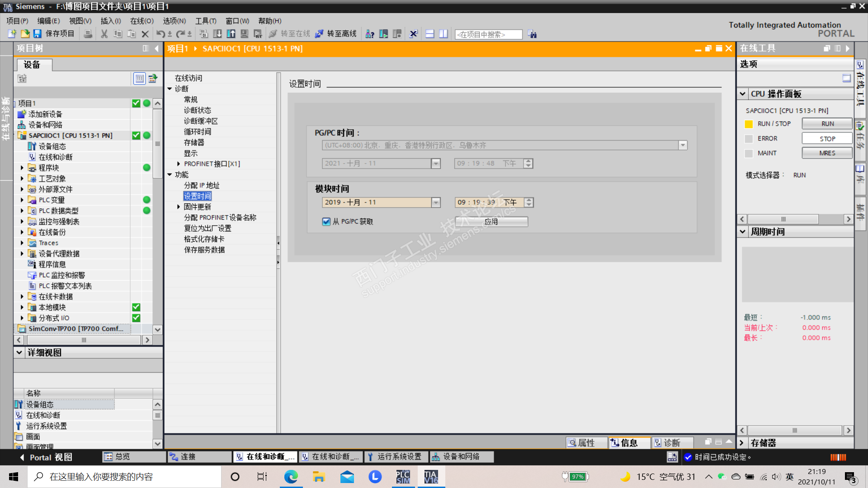The width and height of the screenshot is (868, 488).
Task: Expand the 程序块 tree node
Action: point(22,168)
